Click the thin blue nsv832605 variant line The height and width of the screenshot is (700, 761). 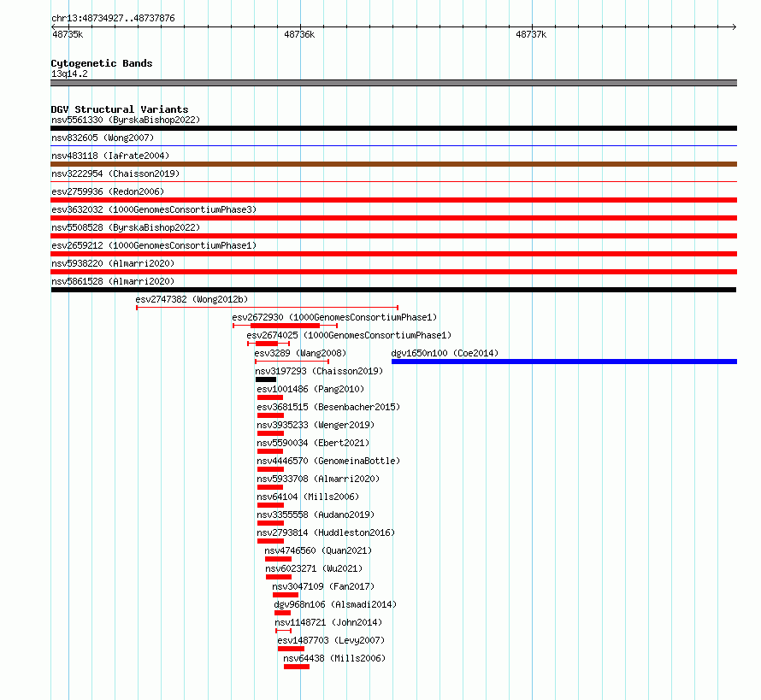pyautogui.click(x=393, y=145)
